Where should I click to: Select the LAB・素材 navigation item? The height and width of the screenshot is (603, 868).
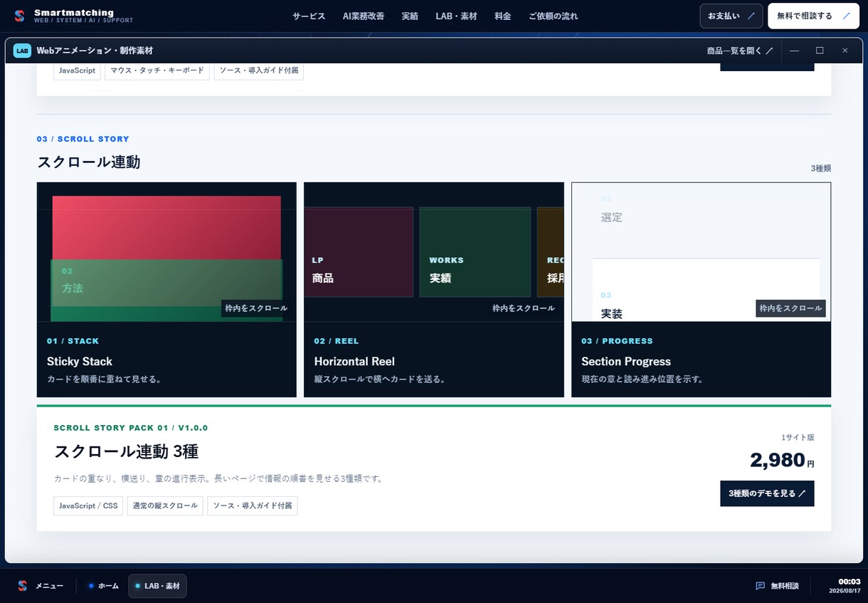coord(457,16)
